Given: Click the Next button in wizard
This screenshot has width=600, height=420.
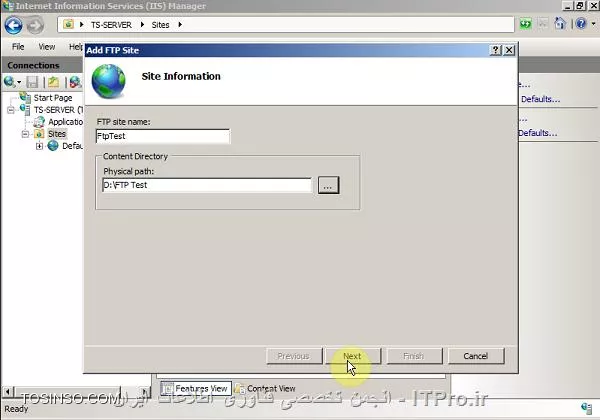Looking at the screenshot, I should pos(353,356).
